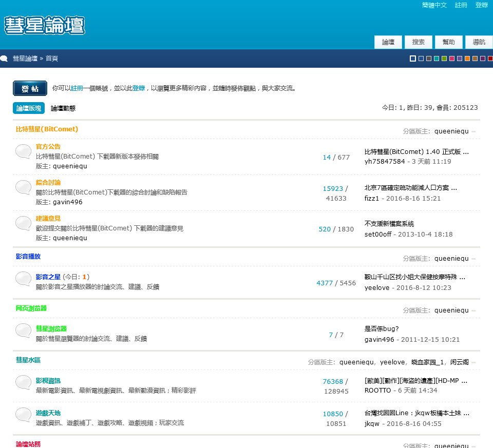Viewport: 493px width, 448px height.
Task: Collapse the 彗星水區 category section
Action: click(473, 362)
